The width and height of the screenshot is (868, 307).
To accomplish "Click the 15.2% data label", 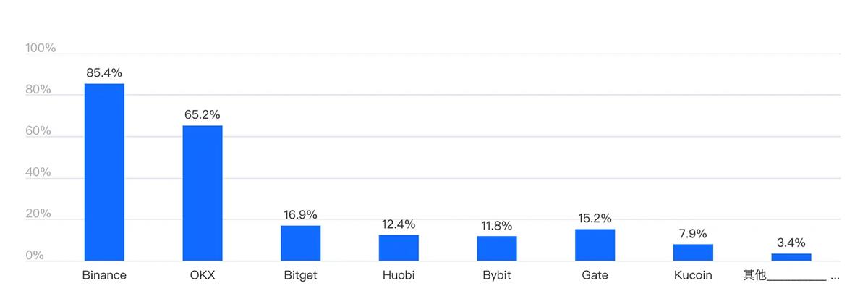I will pos(595,218).
